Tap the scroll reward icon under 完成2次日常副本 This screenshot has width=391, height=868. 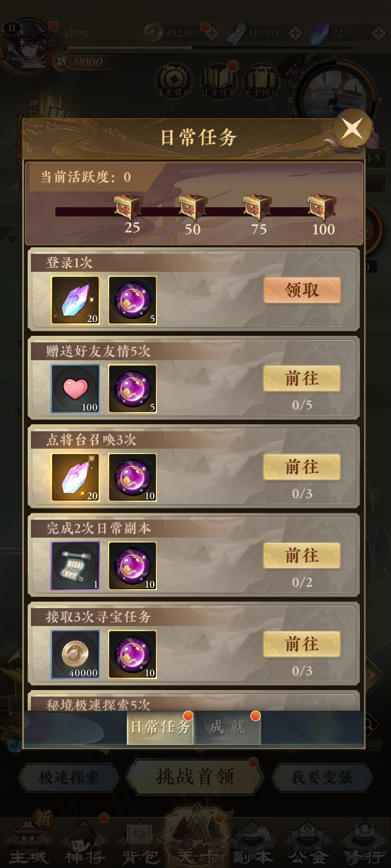coord(75,566)
